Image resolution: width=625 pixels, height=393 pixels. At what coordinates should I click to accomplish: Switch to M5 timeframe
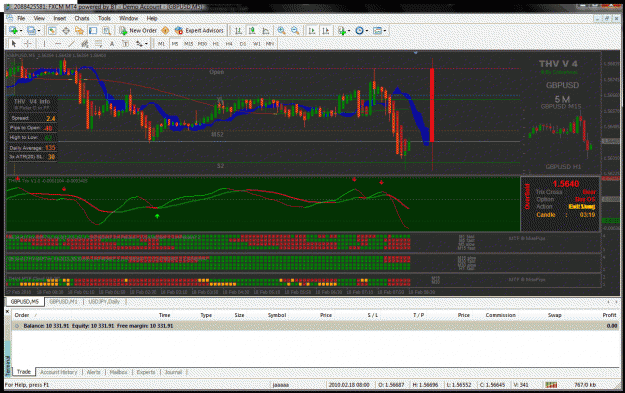click(x=175, y=43)
